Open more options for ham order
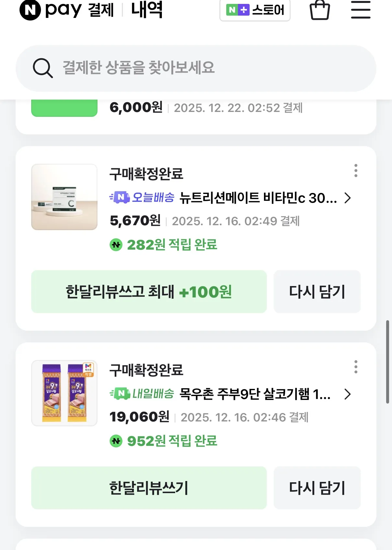The image size is (392, 550). (x=356, y=367)
